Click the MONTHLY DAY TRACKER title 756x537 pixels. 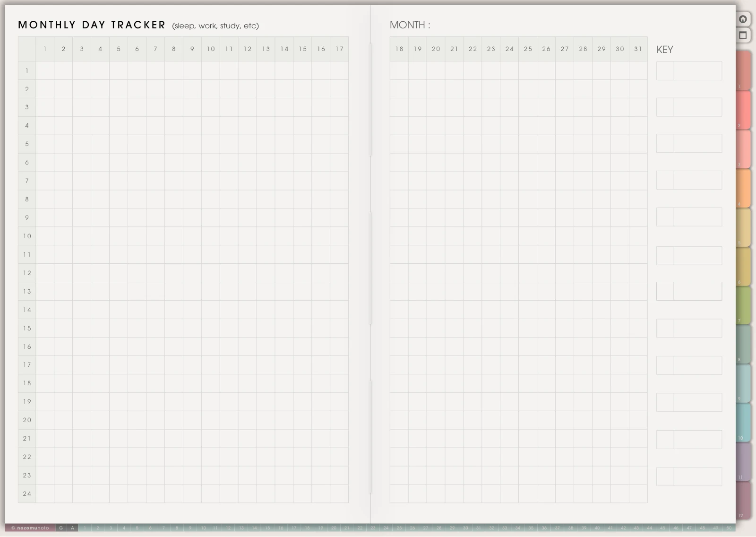click(92, 25)
